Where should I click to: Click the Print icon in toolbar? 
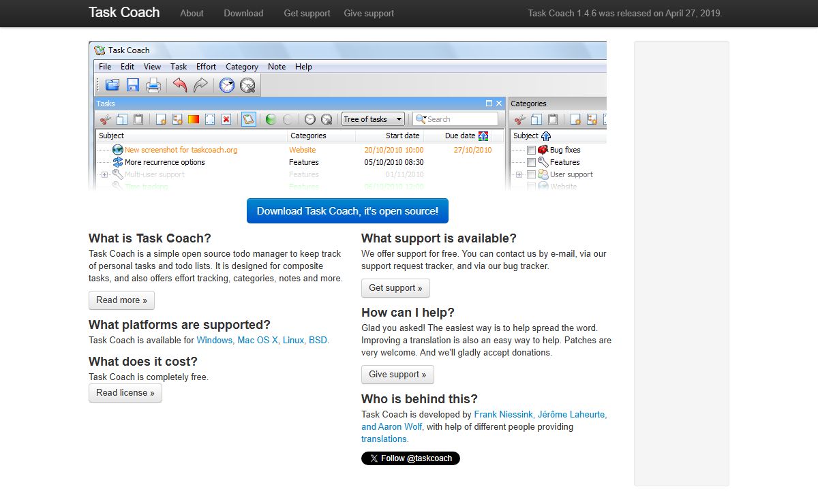pos(153,85)
